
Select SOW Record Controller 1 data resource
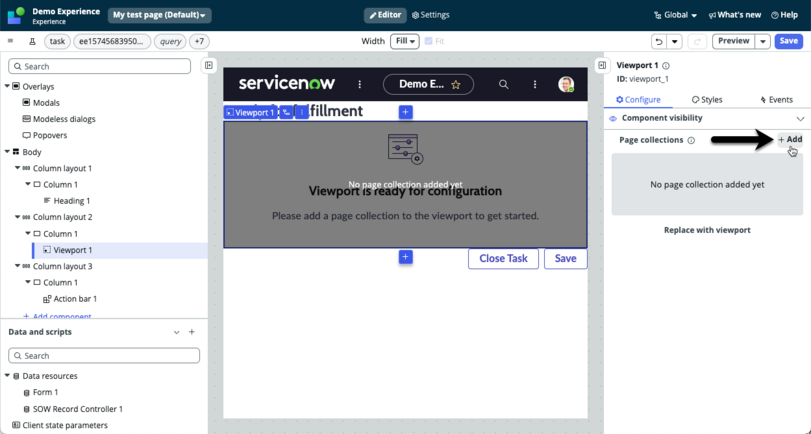[x=73, y=409]
